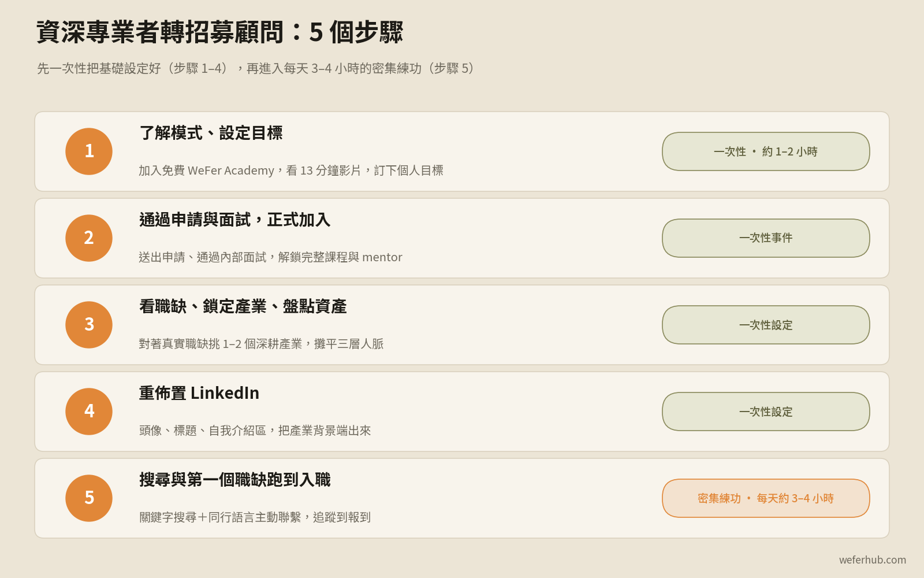Click the heading 通過申請與面試，正式加入
924x578 pixels.
[x=234, y=220]
